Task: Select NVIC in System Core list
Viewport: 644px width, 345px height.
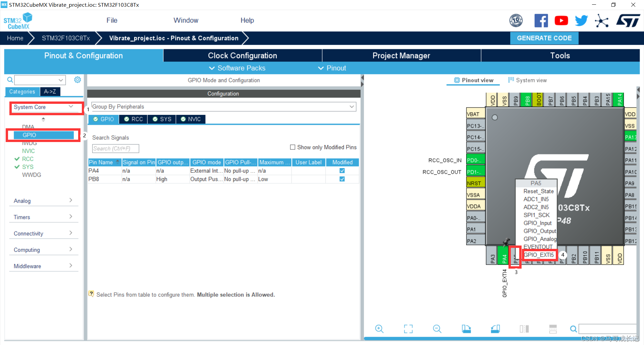Action: click(29, 151)
